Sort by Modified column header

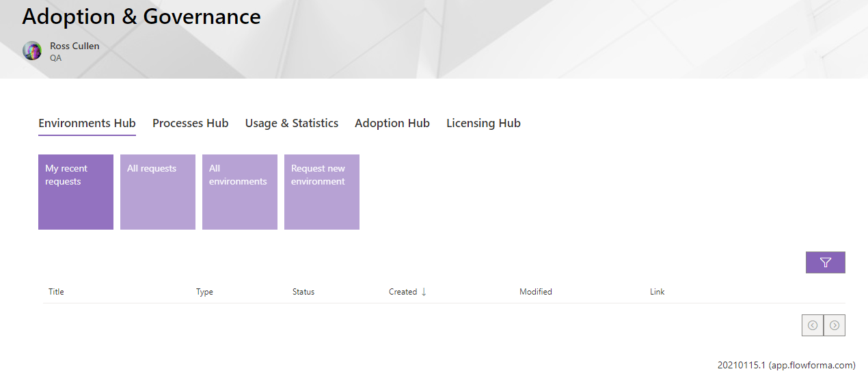[x=535, y=292]
